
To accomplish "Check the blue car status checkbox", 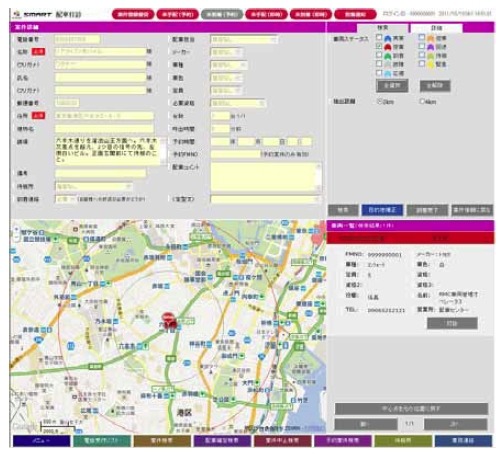I will pos(379,37).
